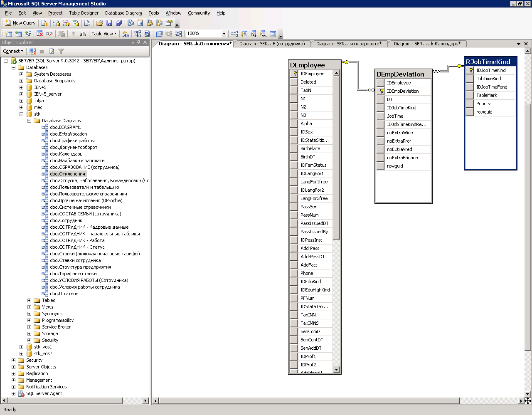Expand the SQL Server Agent node

click(x=13, y=393)
